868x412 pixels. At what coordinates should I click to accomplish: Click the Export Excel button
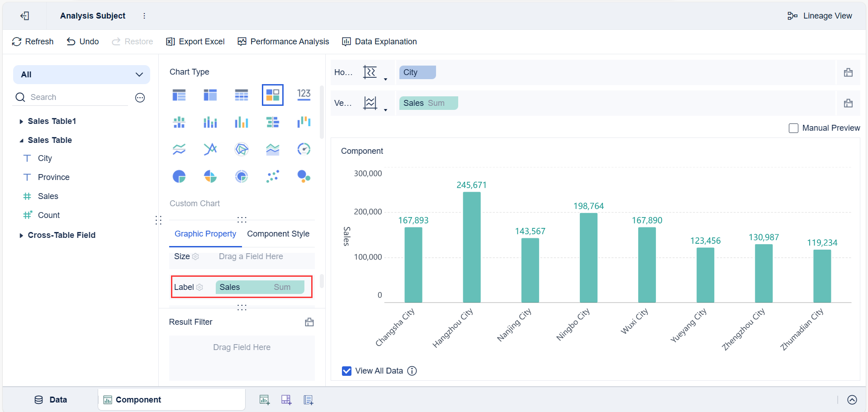click(195, 42)
